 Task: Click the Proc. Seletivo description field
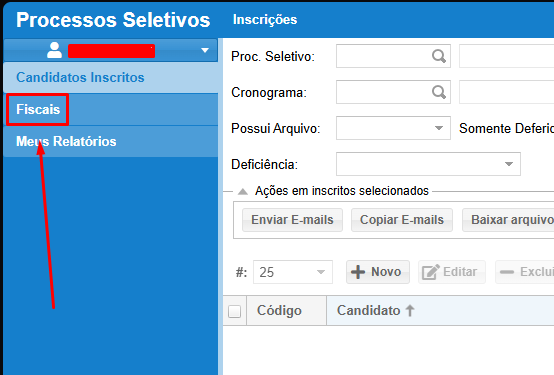[507, 56]
